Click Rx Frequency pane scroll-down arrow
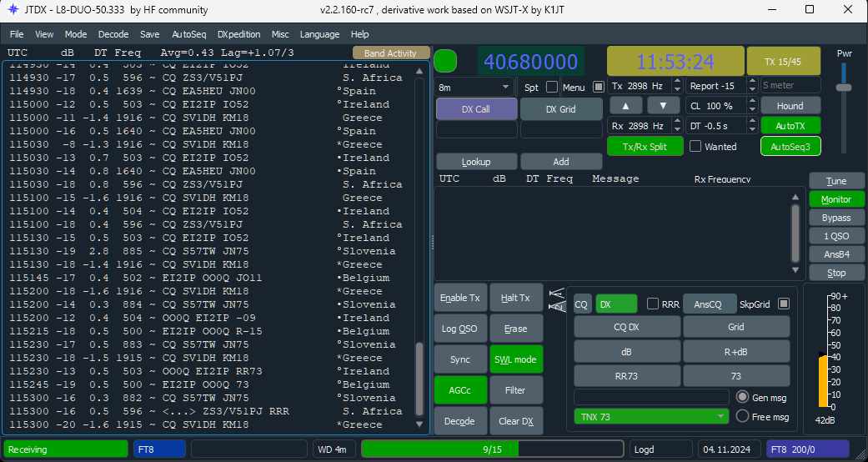The image size is (868, 462). coord(795,270)
